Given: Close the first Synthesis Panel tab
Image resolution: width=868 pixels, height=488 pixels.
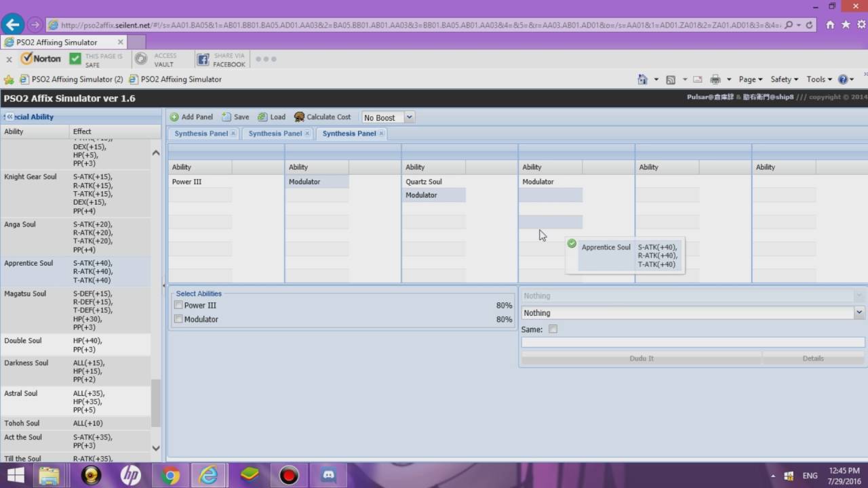Looking at the screenshot, I should [x=233, y=134].
